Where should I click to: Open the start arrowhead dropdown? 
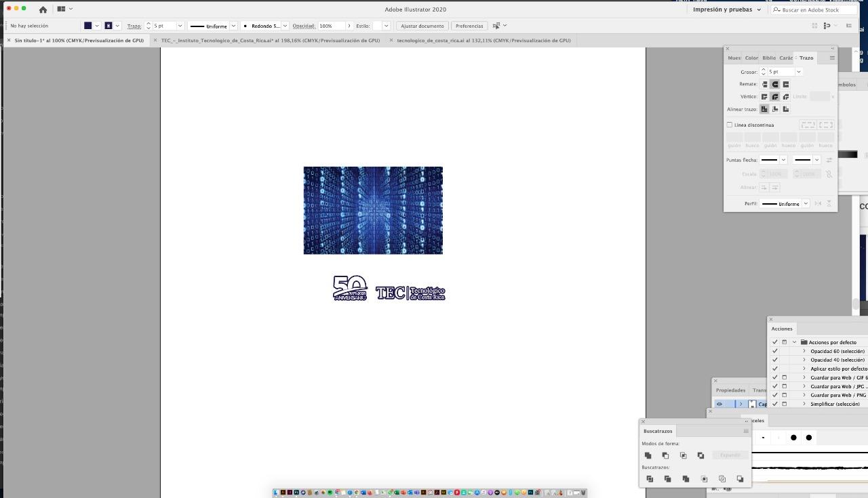pyautogui.click(x=783, y=160)
